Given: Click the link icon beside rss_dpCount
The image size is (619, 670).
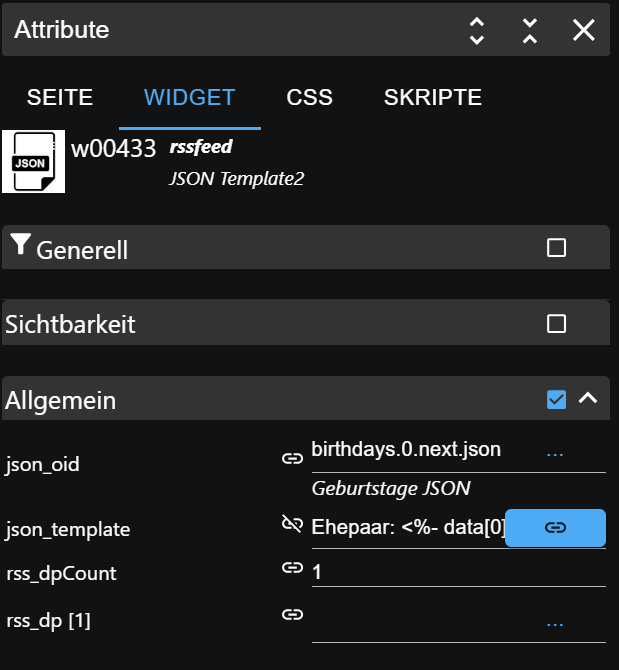Looking at the screenshot, I should [292, 567].
